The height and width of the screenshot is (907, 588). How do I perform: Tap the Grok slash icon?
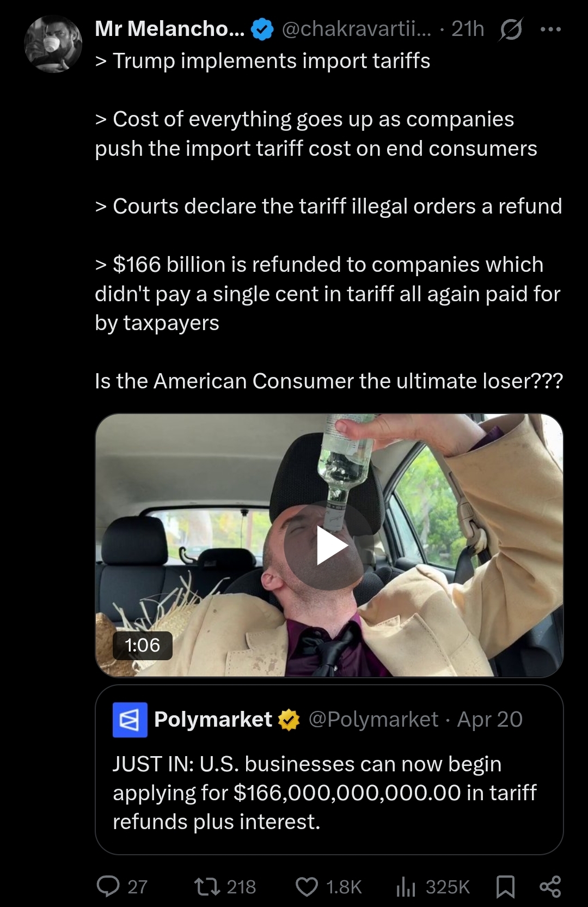511,29
